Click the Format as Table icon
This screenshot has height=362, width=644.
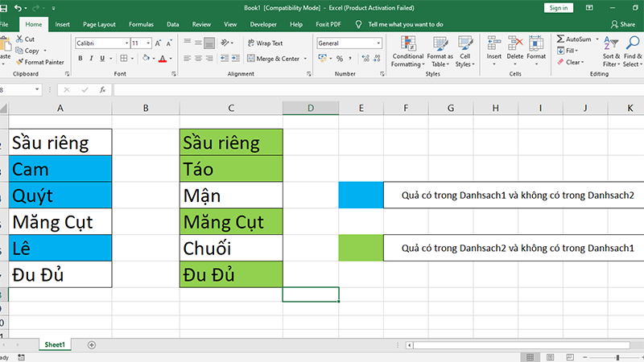tap(440, 44)
